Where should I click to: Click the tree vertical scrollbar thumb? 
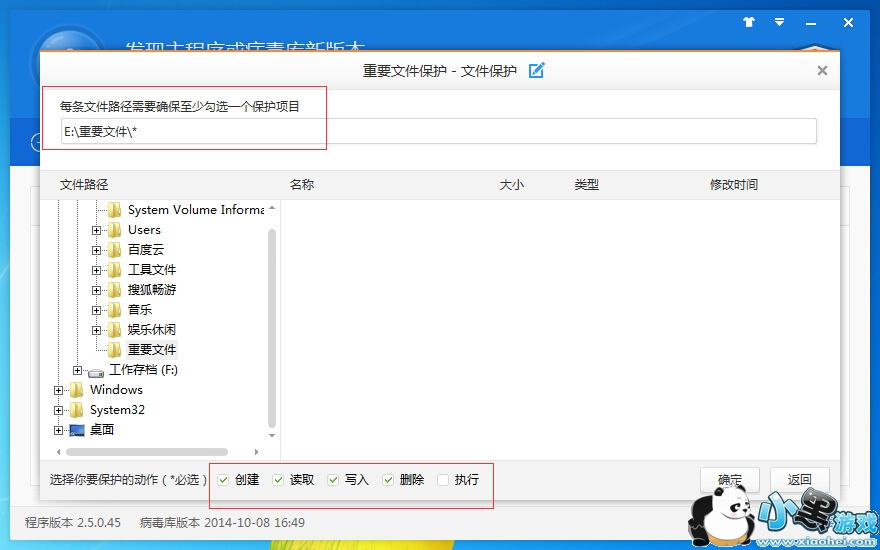pos(272,328)
